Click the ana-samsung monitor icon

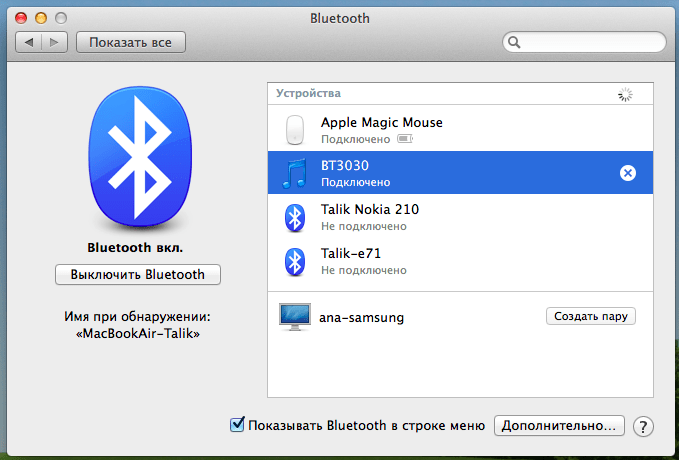point(295,317)
